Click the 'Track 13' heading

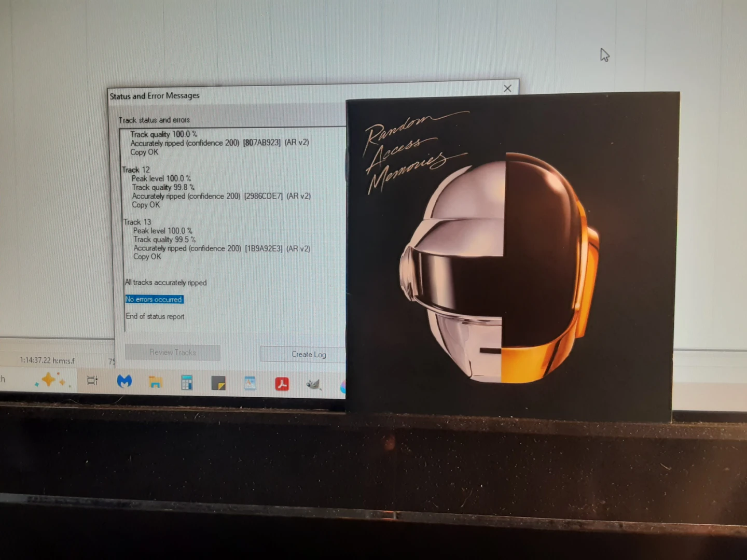[137, 222]
